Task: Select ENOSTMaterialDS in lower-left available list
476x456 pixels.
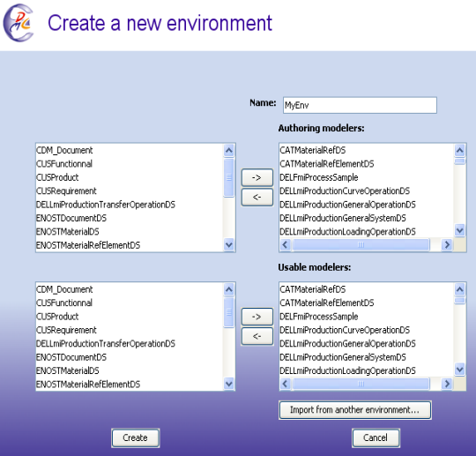Action: tap(67, 370)
